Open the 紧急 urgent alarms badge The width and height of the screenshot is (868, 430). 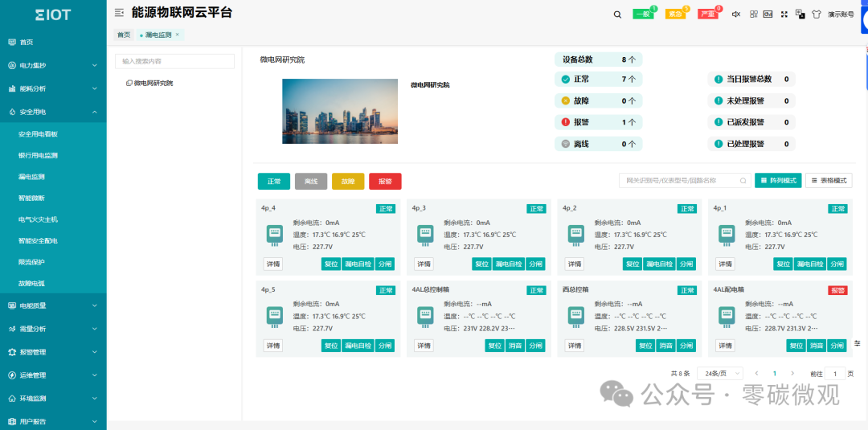[x=675, y=14]
